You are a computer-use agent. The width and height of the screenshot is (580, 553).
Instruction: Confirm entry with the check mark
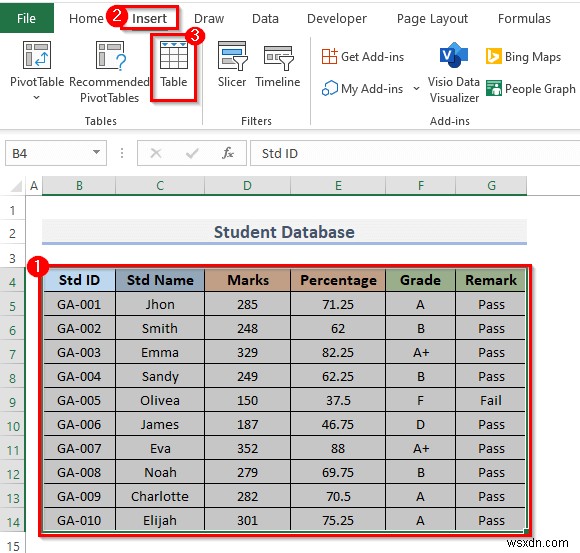[x=192, y=153]
